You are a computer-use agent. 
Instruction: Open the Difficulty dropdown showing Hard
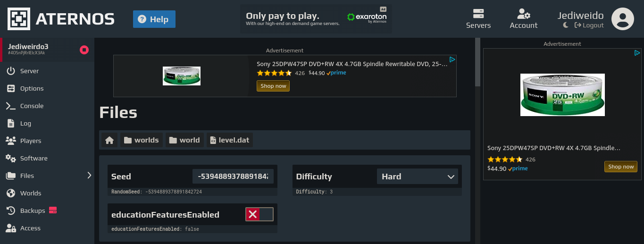418,177
